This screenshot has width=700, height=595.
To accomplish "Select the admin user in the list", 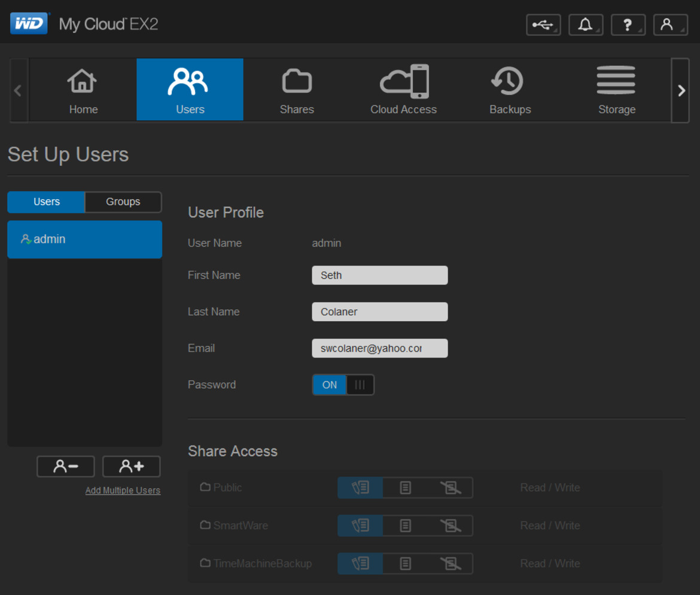I will pos(85,239).
